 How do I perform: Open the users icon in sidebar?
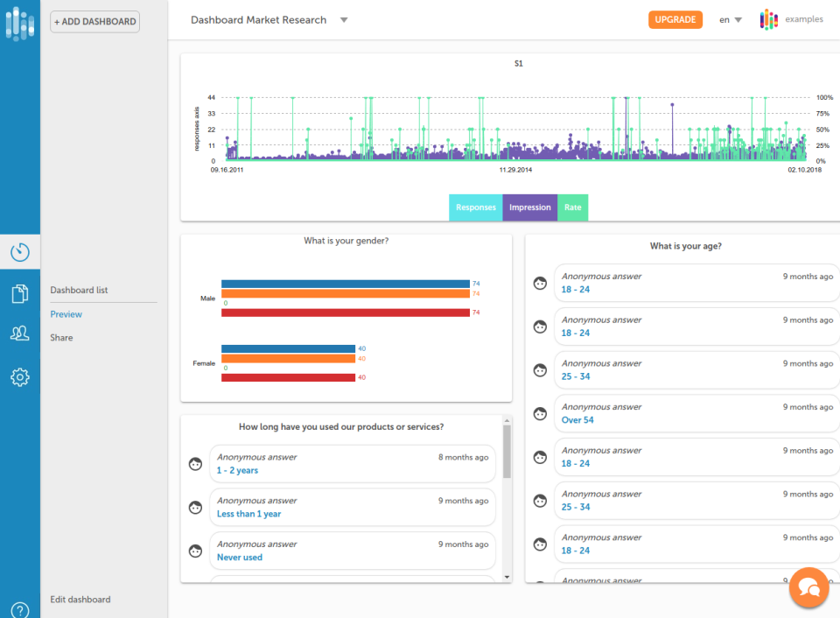(x=20, y=334)
